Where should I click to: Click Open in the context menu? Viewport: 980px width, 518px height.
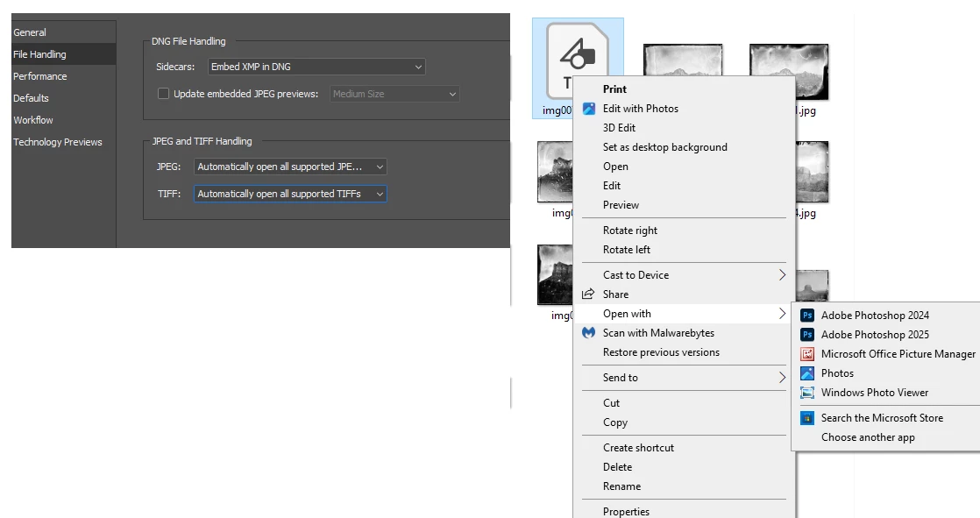(x=685, y=167)
